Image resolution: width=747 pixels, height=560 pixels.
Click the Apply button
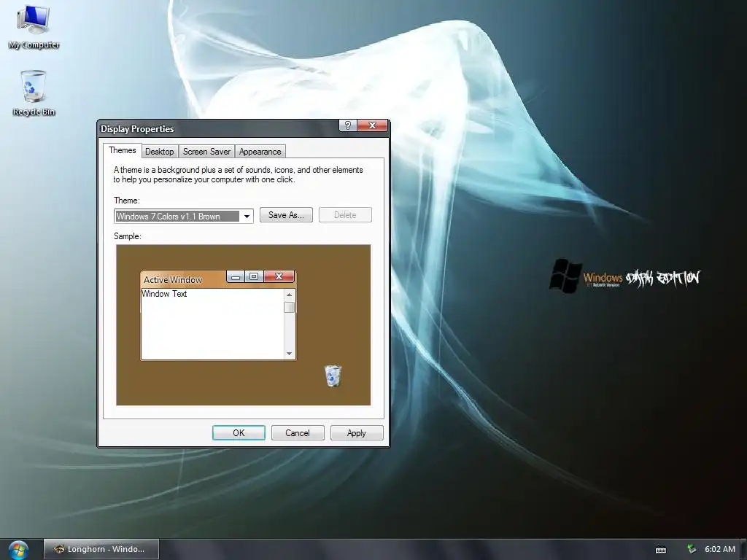point(357,433)
